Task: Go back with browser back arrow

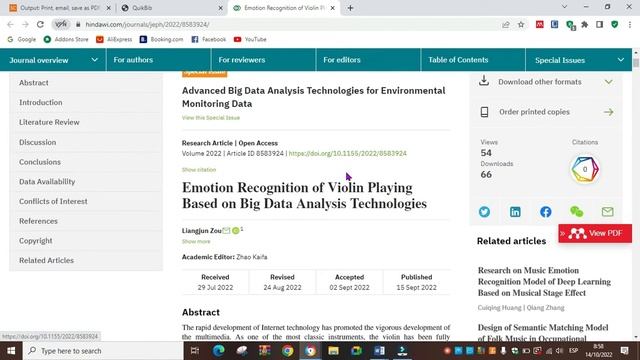Action: pyautogui.click(x=10, y=24)
